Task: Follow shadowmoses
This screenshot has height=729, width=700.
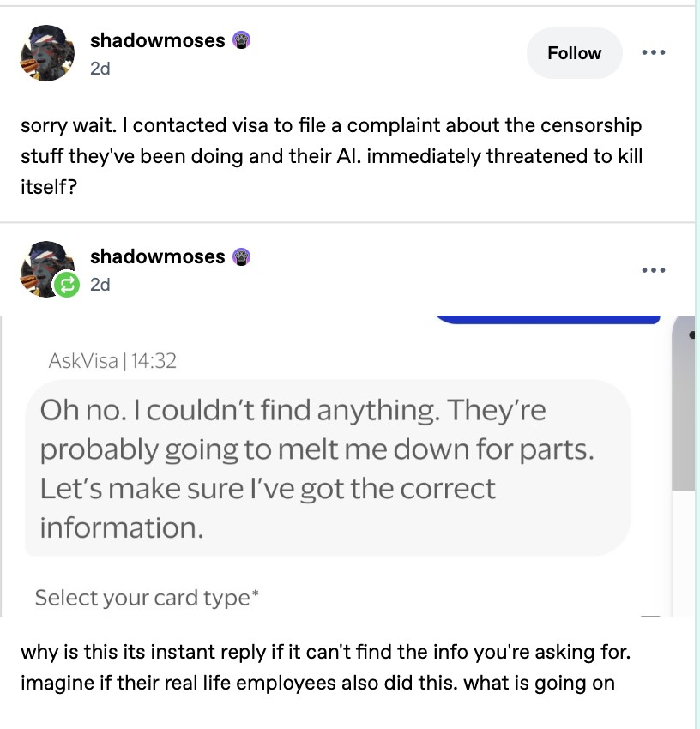Action: [575, 53]
